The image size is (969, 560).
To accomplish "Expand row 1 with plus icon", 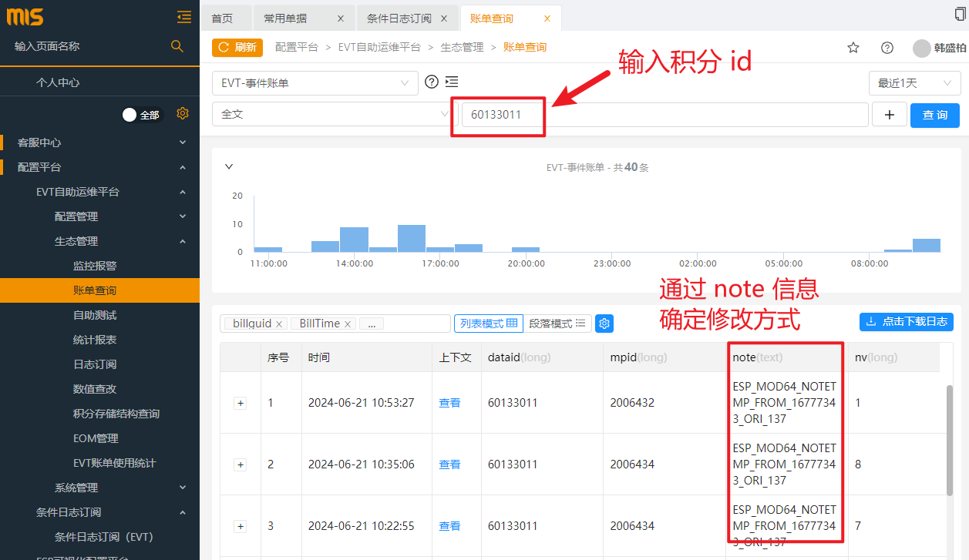I will 240,403.
